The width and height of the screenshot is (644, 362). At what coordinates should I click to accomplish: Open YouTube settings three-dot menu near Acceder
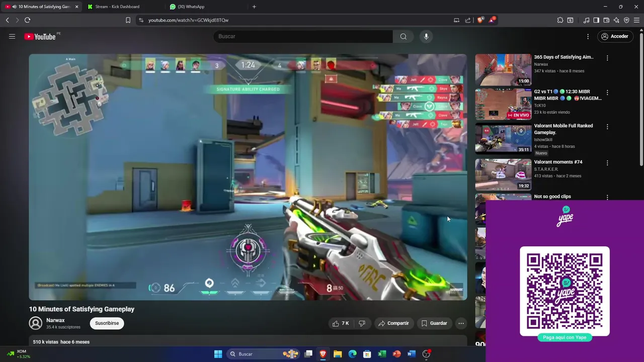coord(588,36)
